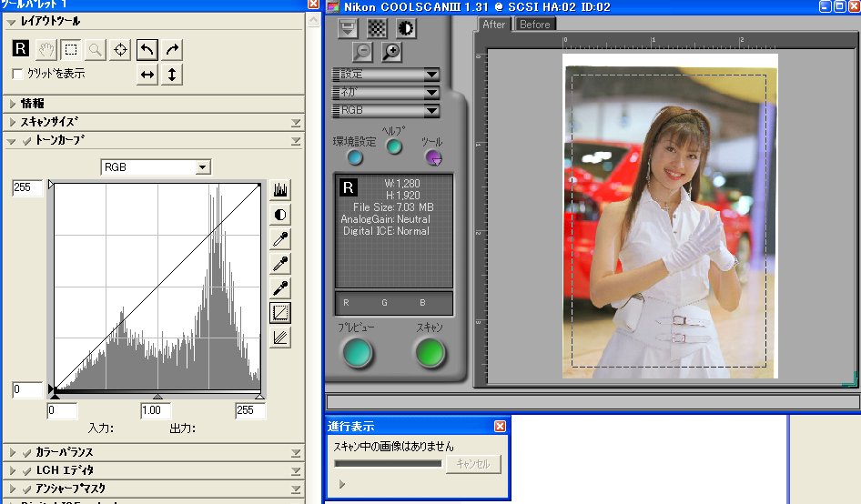Reset current channel curve
Viewport: 861px width, 504px height.
280,312
